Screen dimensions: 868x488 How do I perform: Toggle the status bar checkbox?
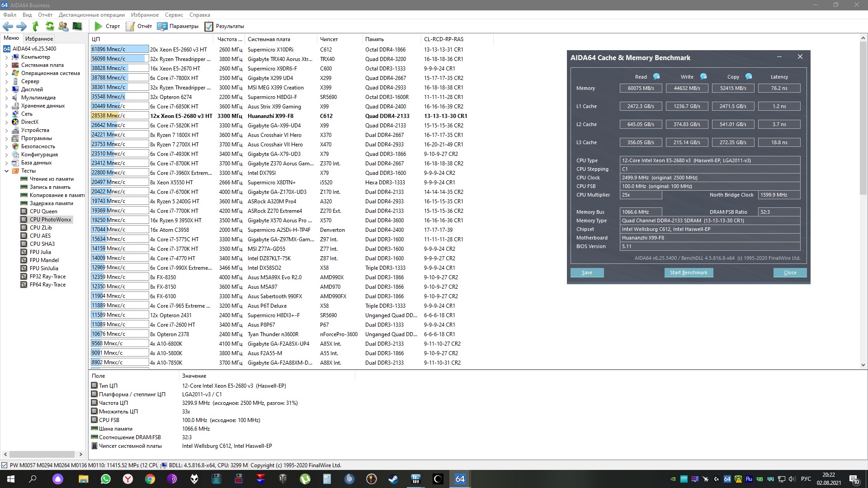coord(5,465)
